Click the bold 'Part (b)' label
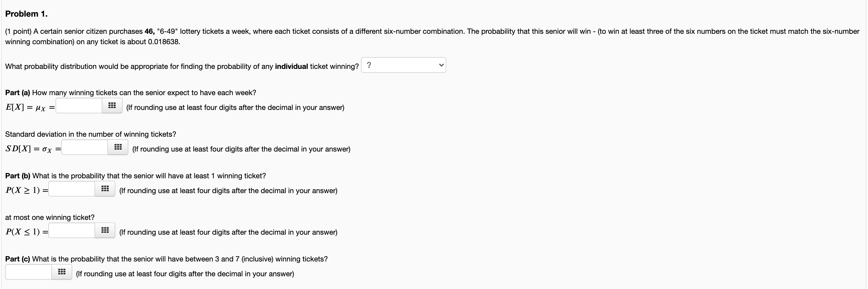The width and height of the screenshot is (868, 289). (x=17, y=176)
